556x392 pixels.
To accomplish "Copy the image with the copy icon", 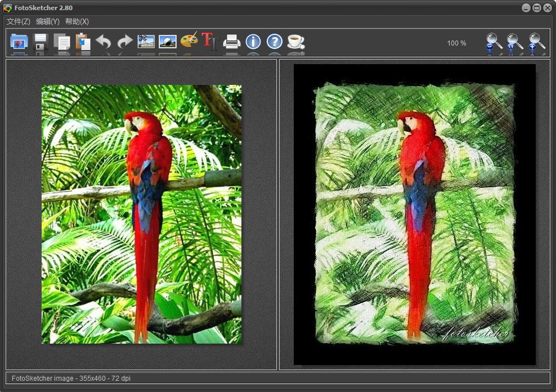I will tap(61, 42).
